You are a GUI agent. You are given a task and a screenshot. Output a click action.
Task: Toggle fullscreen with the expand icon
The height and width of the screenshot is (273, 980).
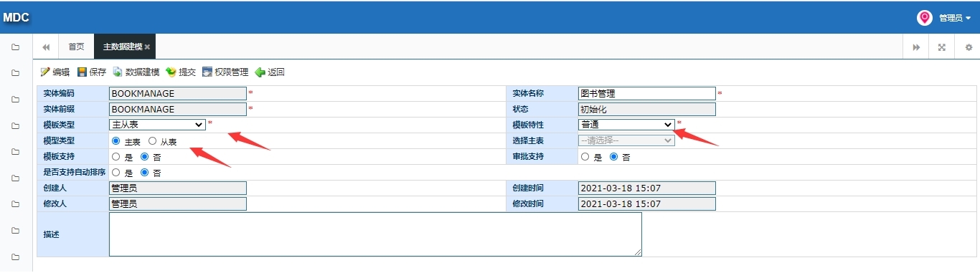942,47
